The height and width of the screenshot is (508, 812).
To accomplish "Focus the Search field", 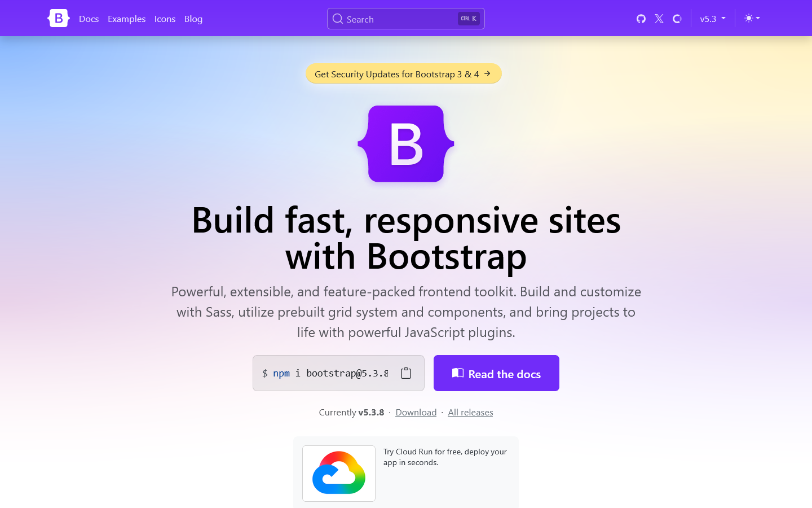I will coord(406,19).
